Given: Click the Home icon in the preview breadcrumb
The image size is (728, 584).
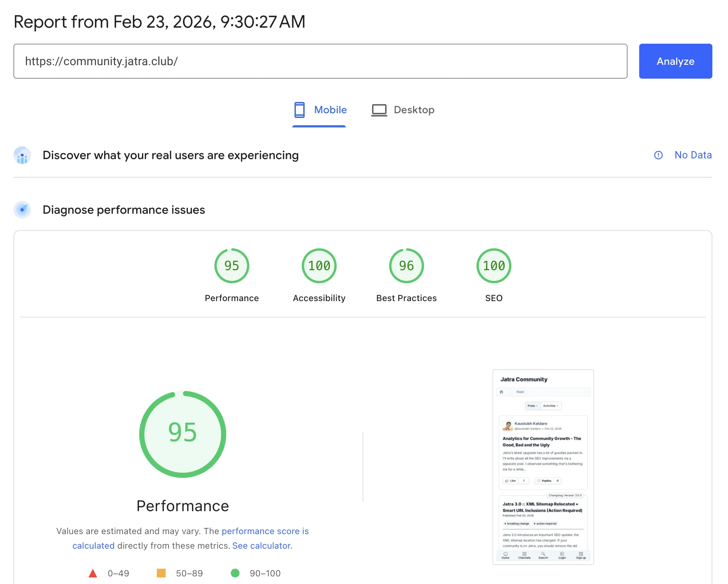Looking at the screenshot, I should click(x=502, y=392).
